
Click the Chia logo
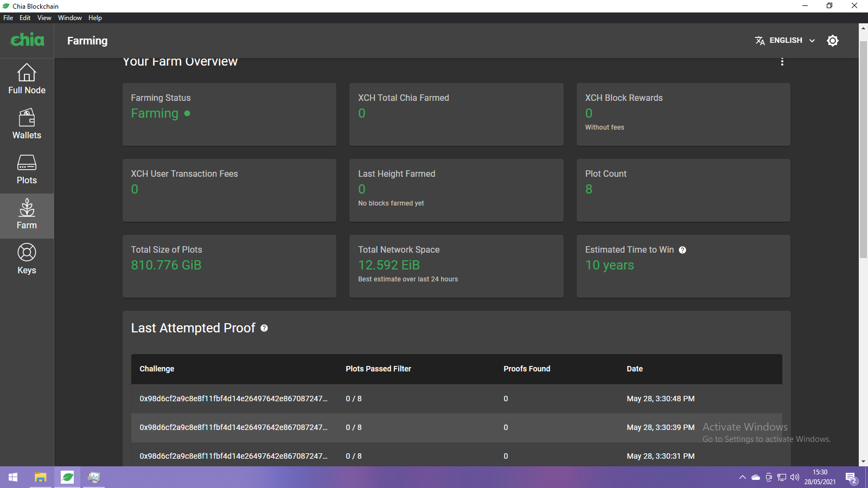[27, 40]
